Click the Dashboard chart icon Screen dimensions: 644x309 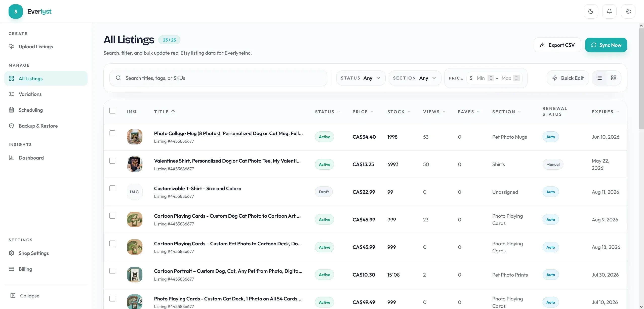(x=11, y=158)
